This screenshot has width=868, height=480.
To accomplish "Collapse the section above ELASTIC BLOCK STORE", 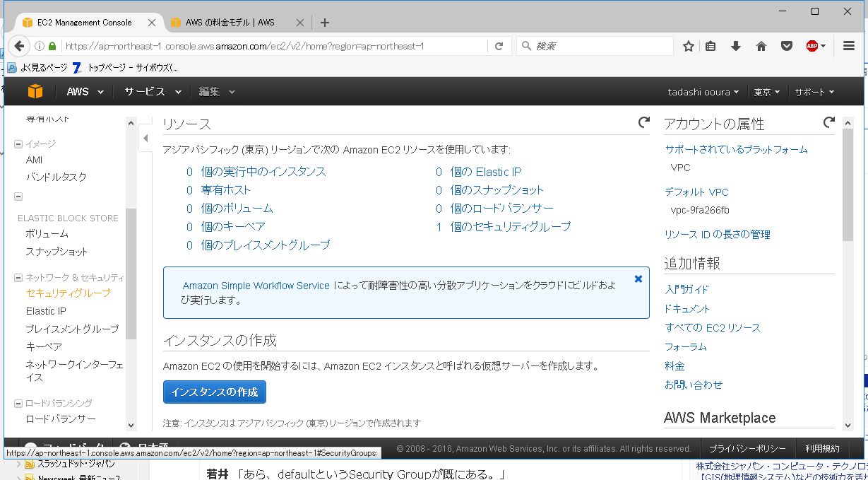I will tap(18, 197).
